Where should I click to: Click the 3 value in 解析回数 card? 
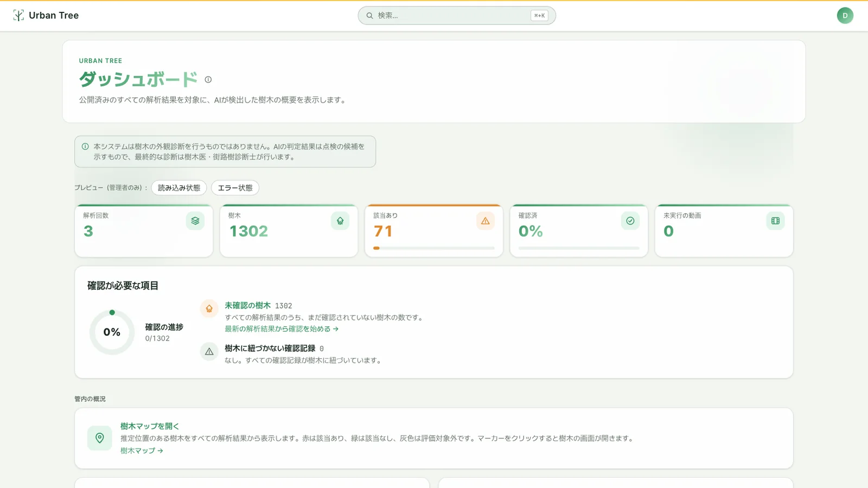click(x=88, y=232)
